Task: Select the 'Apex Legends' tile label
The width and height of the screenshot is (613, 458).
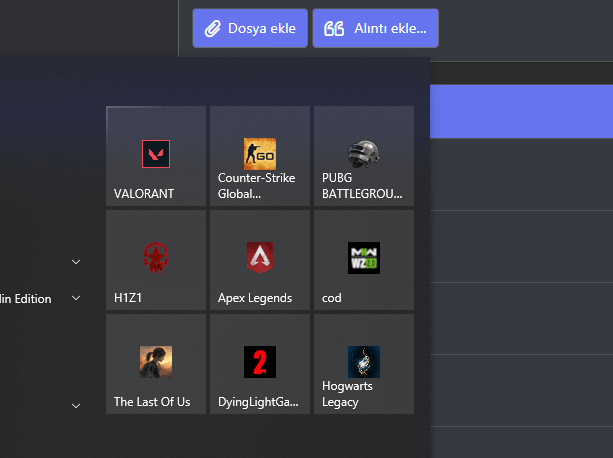Action: click(255, 298)
